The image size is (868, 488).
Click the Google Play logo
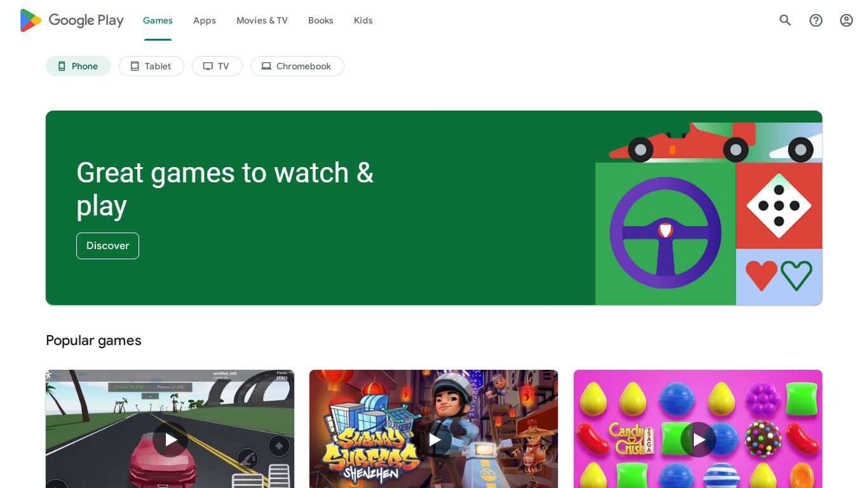pyautogui.click(x=72, y=20)
